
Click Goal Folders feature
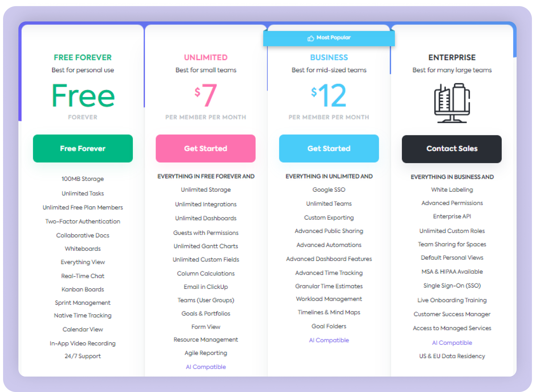(x=329, y=326)
